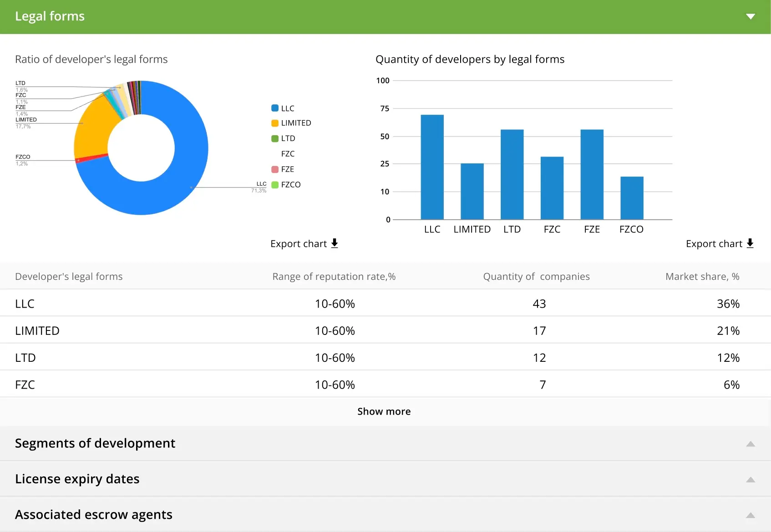Click the FZCO bar in the bar chart
This screenshot has width=771, height=532.
pyautogui.click(x=632, y=198)
